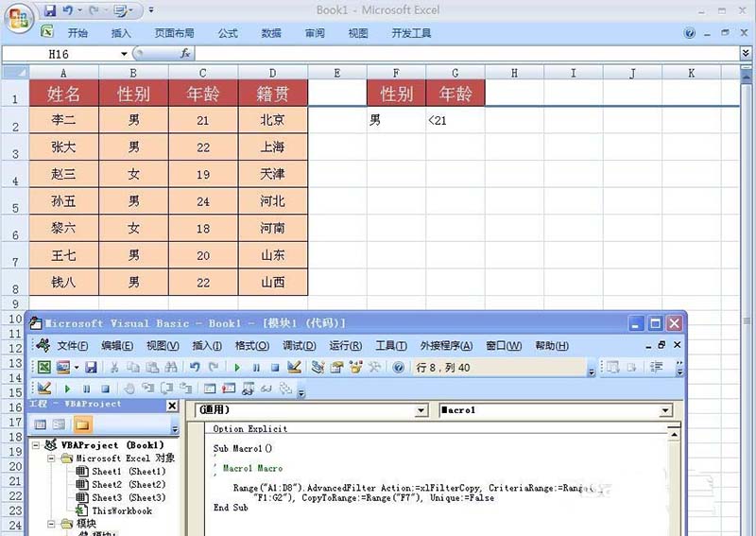Screen dimensions: 756x536
Task: Open Project Explorer via toolbar icon
Action: (318, 368)
